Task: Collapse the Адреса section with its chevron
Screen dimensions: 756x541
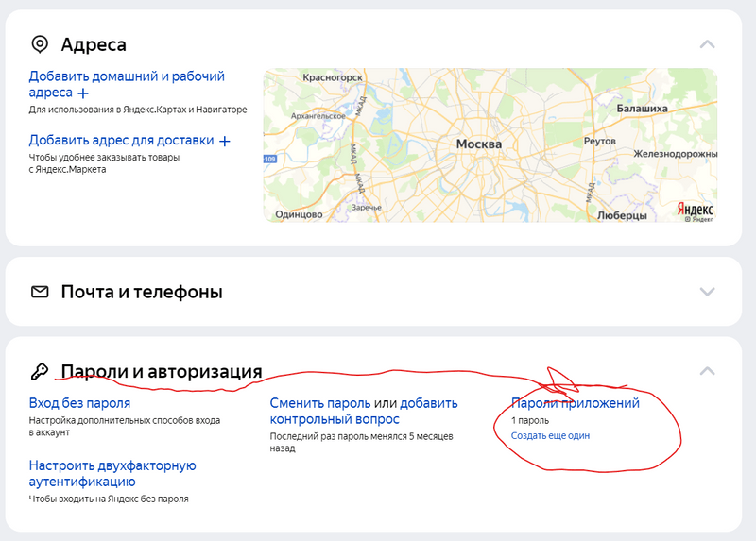Action: click(707, 44)
